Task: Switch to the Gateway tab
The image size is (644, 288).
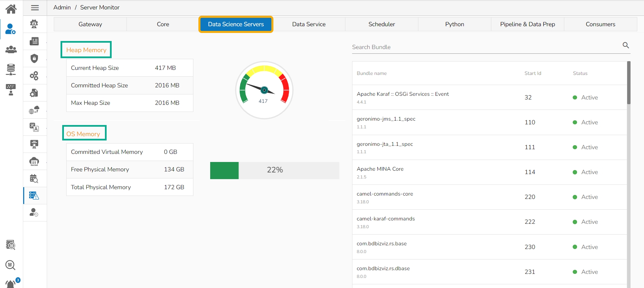Action: coord(90,24)
